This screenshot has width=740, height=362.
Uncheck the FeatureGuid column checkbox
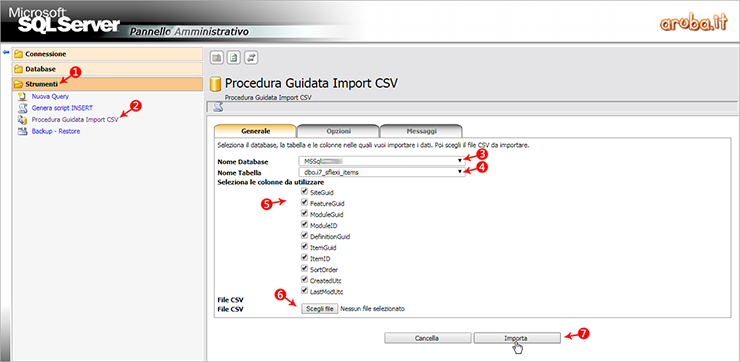coord(304,203)
